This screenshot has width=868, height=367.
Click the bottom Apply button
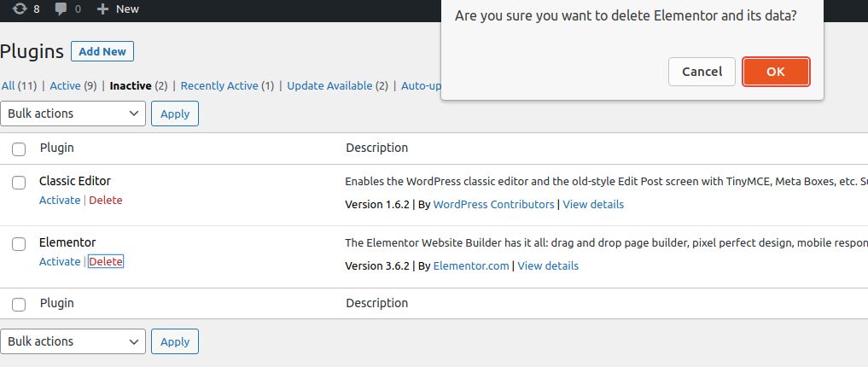point(175,341)
